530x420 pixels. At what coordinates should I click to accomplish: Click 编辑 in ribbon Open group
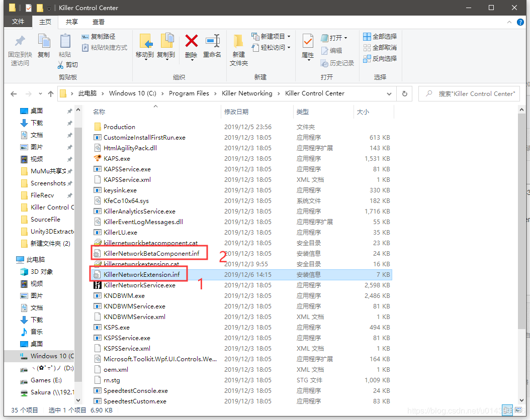(331, 51)
